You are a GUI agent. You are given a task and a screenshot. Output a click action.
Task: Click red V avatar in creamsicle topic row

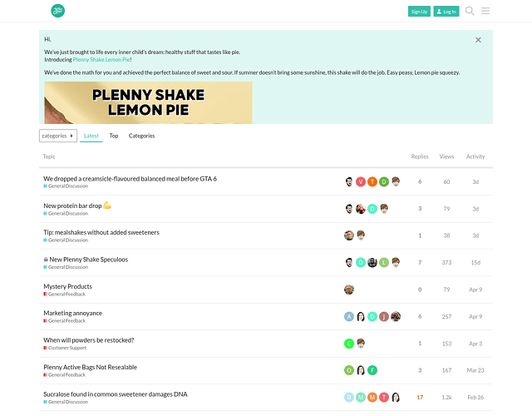(361, 182)
